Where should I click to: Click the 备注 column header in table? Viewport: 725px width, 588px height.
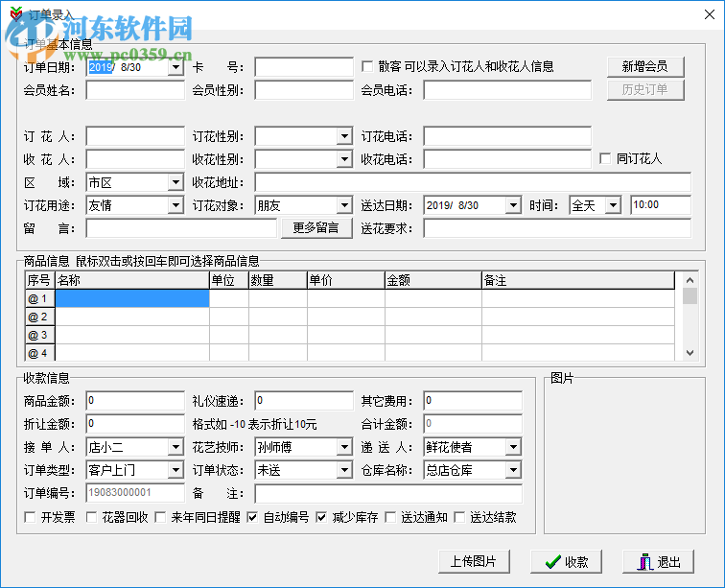pos(578,280)
